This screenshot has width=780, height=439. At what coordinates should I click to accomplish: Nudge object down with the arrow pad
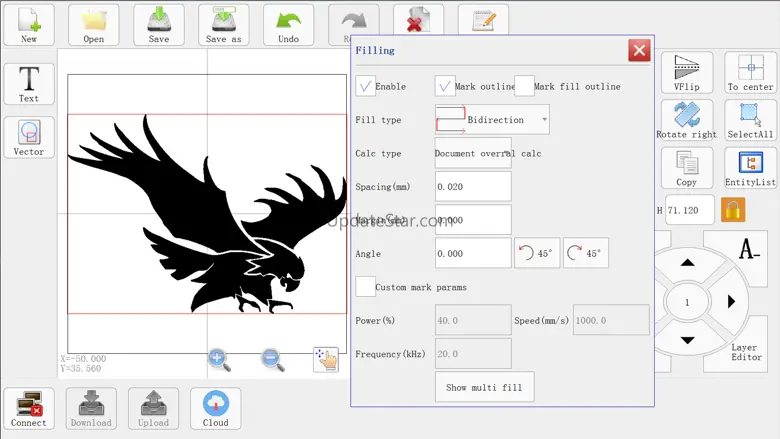pos(687,341)
